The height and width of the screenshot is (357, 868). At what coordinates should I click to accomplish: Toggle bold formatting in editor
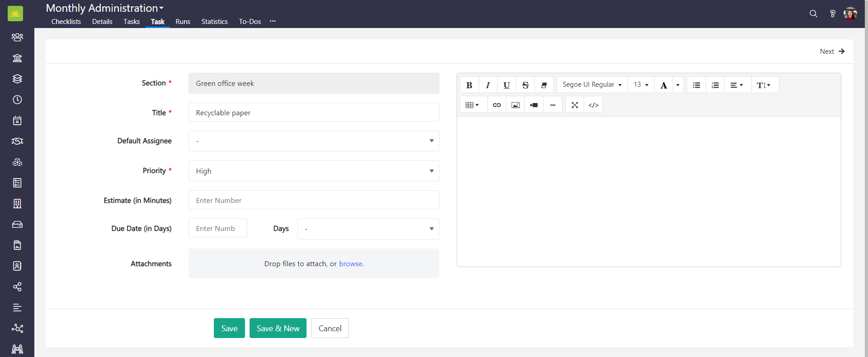(469, 85)
